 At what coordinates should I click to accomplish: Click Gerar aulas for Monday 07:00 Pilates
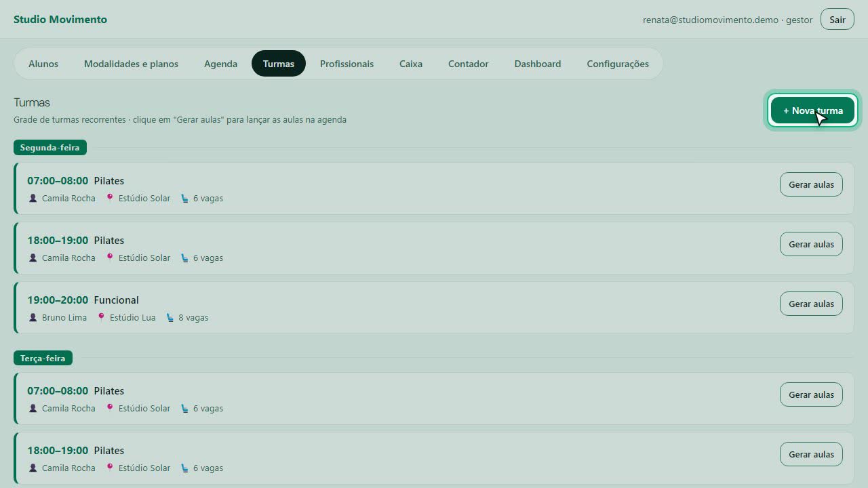[x=811, y=184]
